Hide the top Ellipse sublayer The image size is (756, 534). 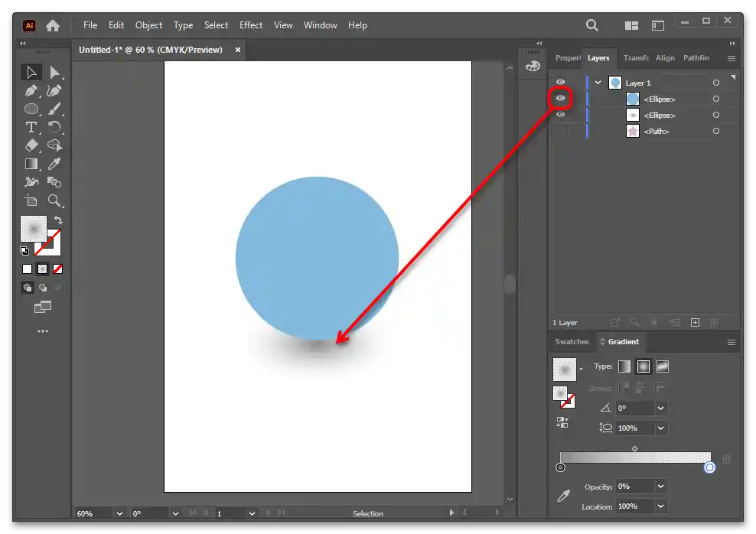[561, 99]
